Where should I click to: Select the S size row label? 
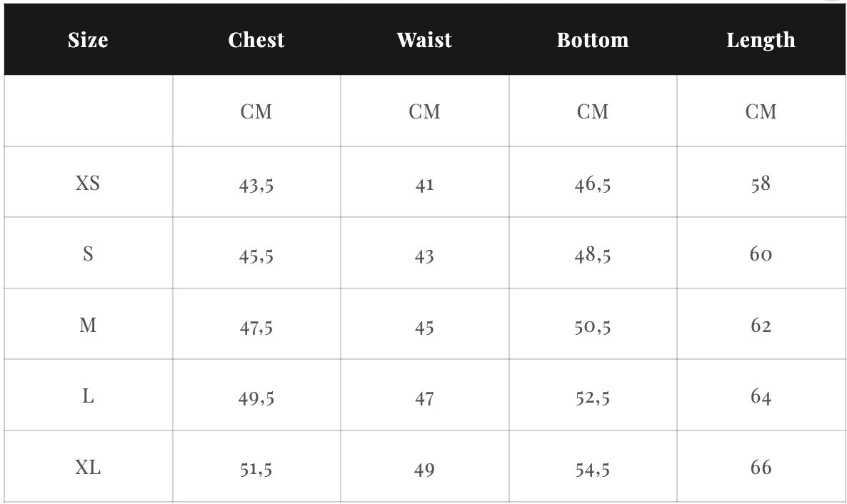point(88,254)
